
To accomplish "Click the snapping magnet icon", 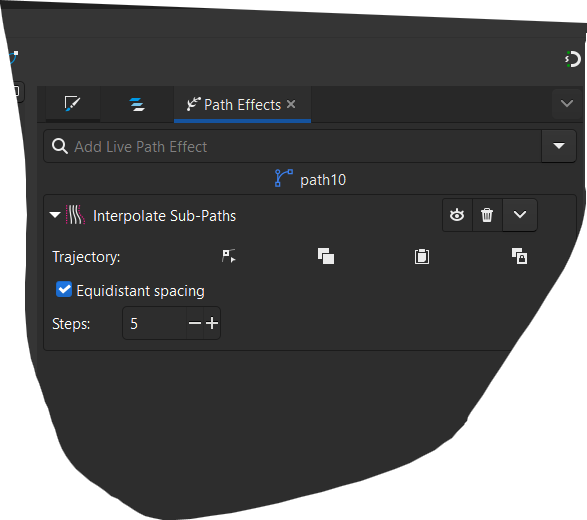I will point(573,59).
